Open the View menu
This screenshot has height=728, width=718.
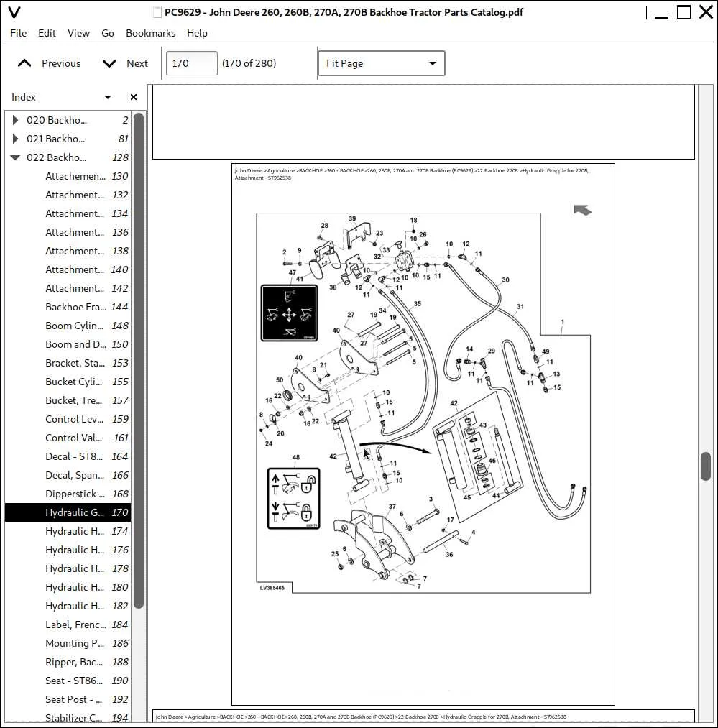(78, 33)
